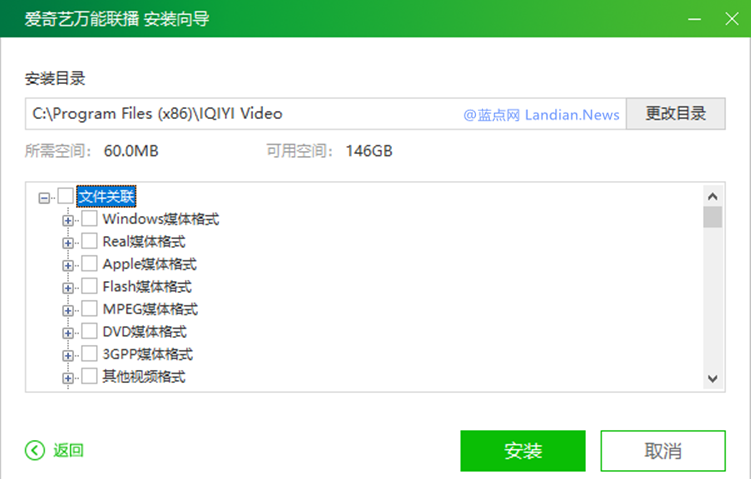Click the 60.0MB required space value
The width and height of the screenshot is (751, 479).
click(x=131, y=151)
